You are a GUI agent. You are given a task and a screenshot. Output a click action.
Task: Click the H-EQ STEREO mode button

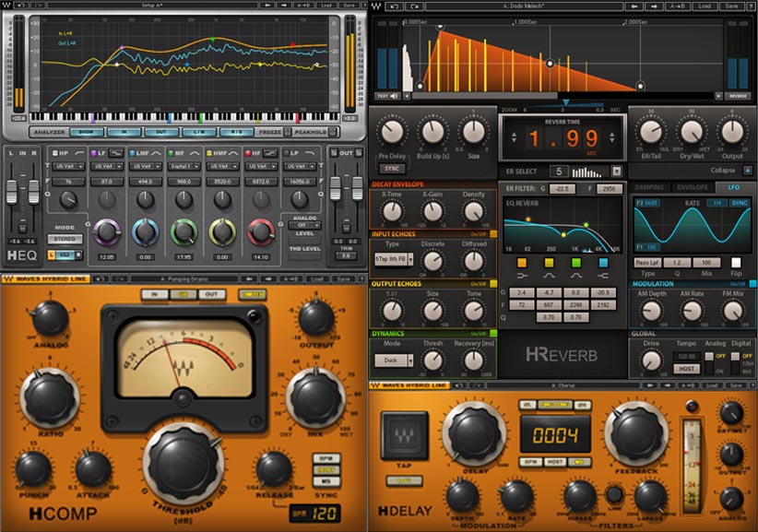[x=65, y=239]
